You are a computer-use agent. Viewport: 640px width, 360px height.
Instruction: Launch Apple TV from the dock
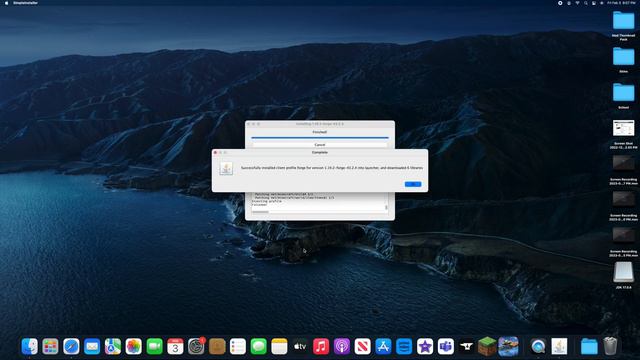click(x=300, y=347)
